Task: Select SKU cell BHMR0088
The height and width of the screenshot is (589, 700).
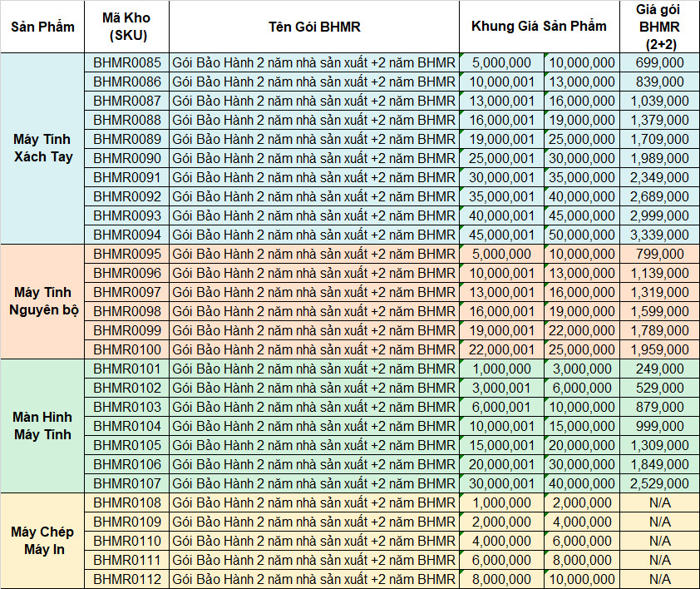Action: tap(127, 121)
